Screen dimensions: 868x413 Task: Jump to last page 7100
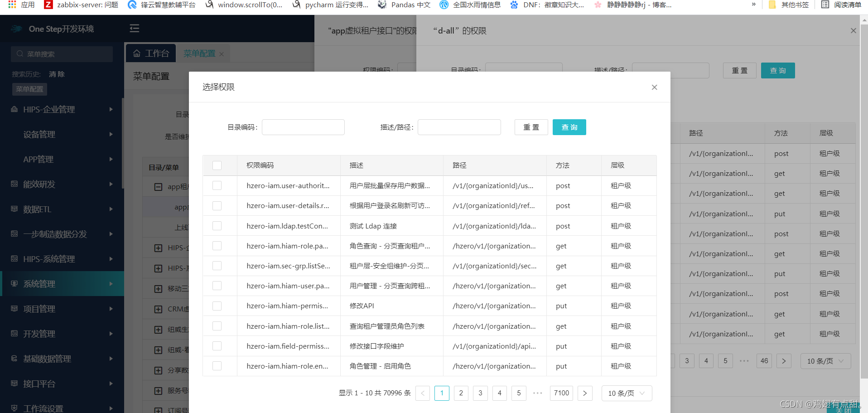[x=561, y=393]
